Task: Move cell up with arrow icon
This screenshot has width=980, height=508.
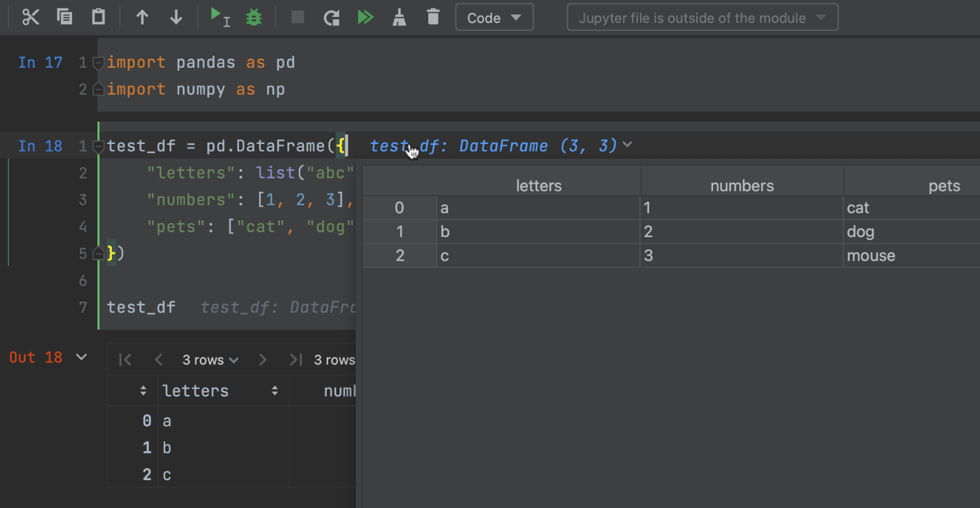Action: click(x=142, y=17)
